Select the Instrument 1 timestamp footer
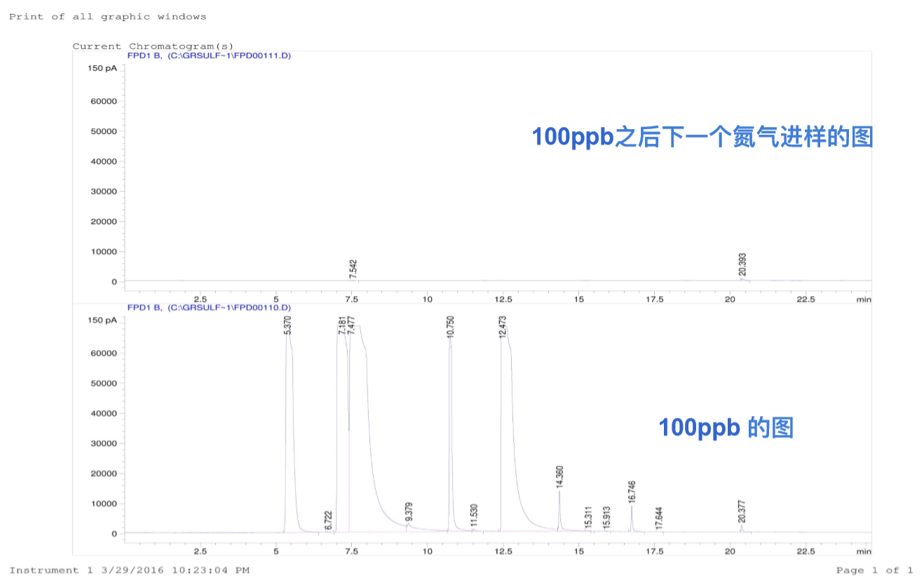This screenshot has width=924, height=585. 129,570
